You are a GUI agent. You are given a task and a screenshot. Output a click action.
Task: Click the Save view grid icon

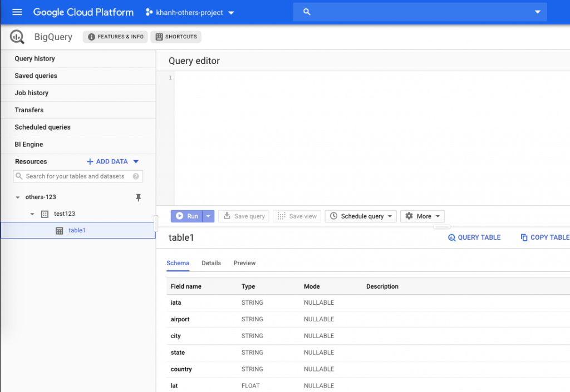point(281,216)
